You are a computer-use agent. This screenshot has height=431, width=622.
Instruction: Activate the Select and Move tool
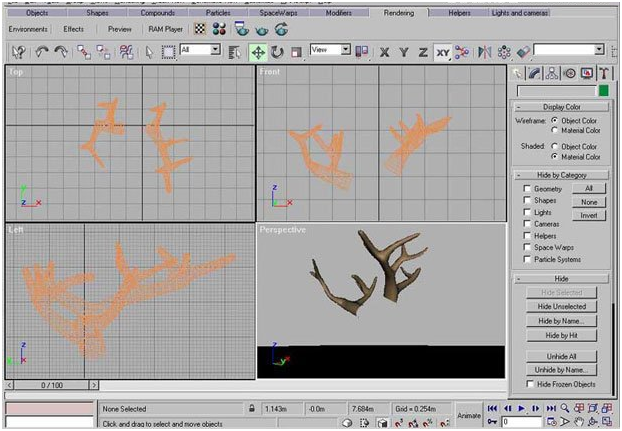pos(258,52)
